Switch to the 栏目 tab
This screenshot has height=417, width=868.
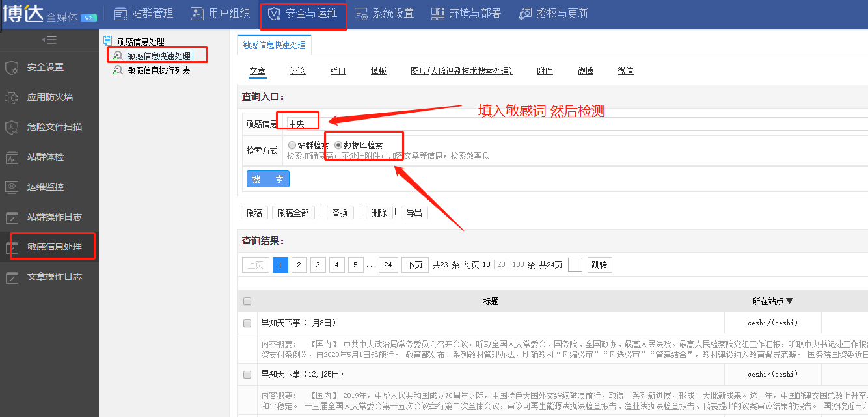click(338, 71)
